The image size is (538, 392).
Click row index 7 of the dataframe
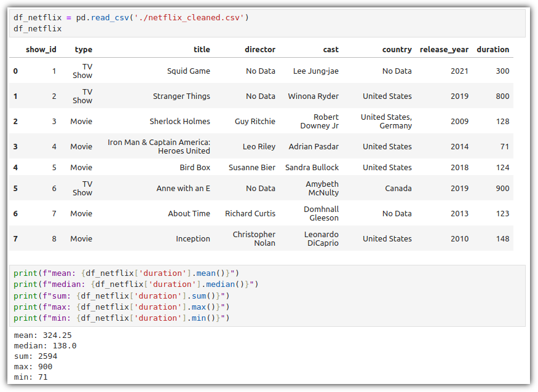coord(15,238)
